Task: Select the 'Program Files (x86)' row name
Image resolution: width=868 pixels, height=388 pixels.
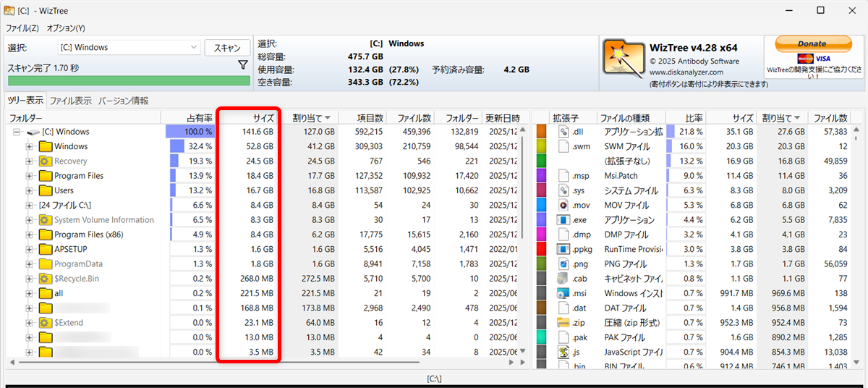Action: point(89,235)
